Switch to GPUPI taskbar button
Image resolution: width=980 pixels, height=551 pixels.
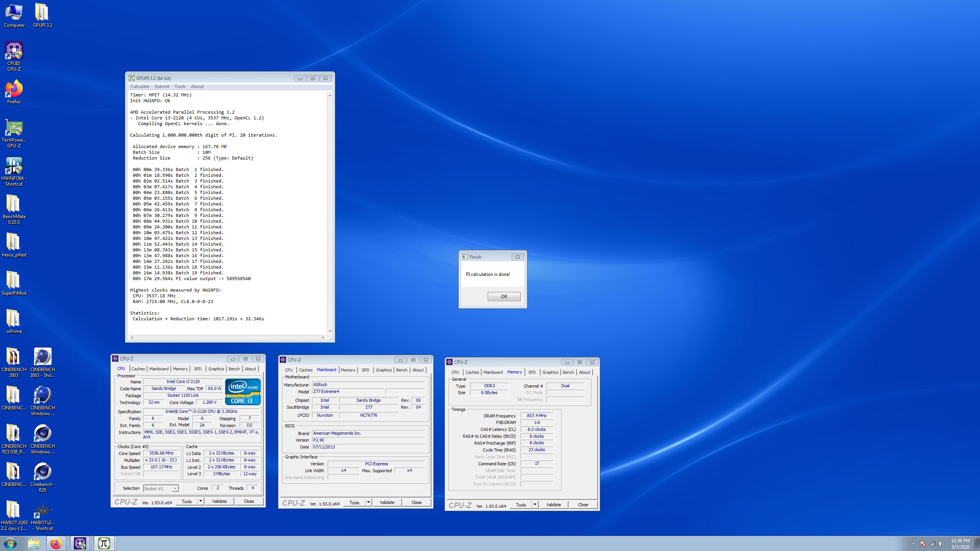pos(104,543)
